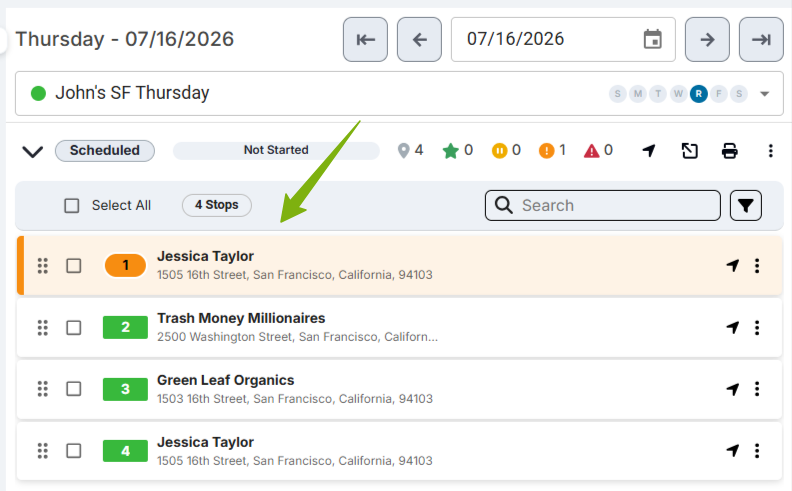Open stop 4 Jessica Taylor name
The image size is (792, 491).
206,443
